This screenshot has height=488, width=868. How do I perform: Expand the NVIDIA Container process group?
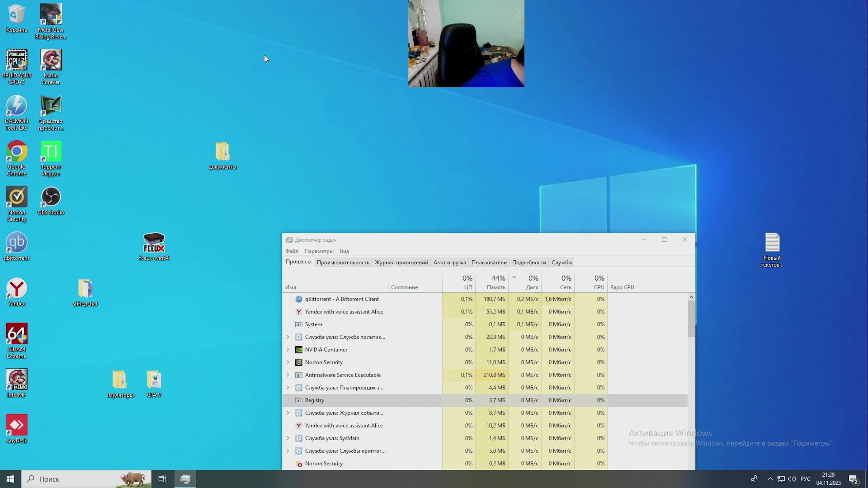click(x=288, y=349)
